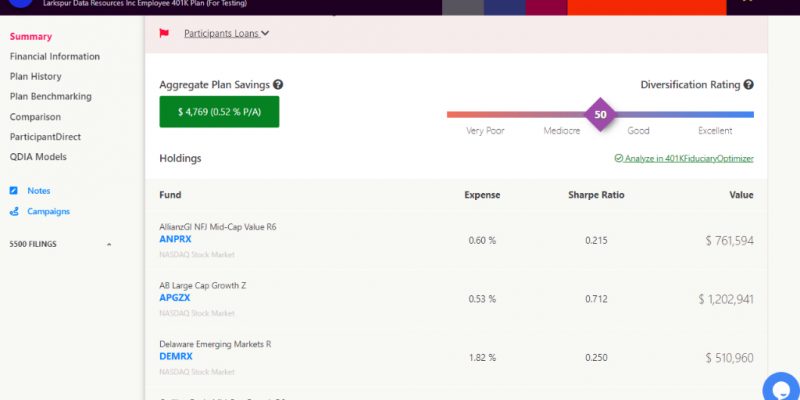
Task: Click the Campaigns icon in sidebar
Action: (14, 212)
